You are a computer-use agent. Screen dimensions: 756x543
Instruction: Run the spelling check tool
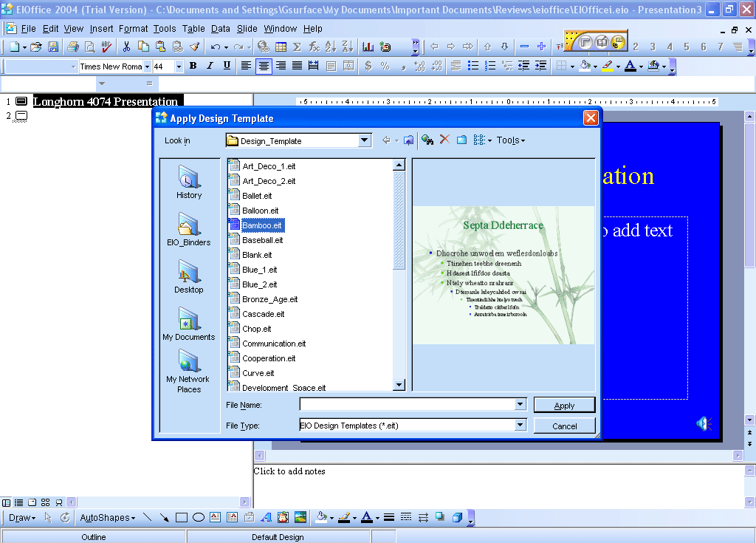(106, 47)
